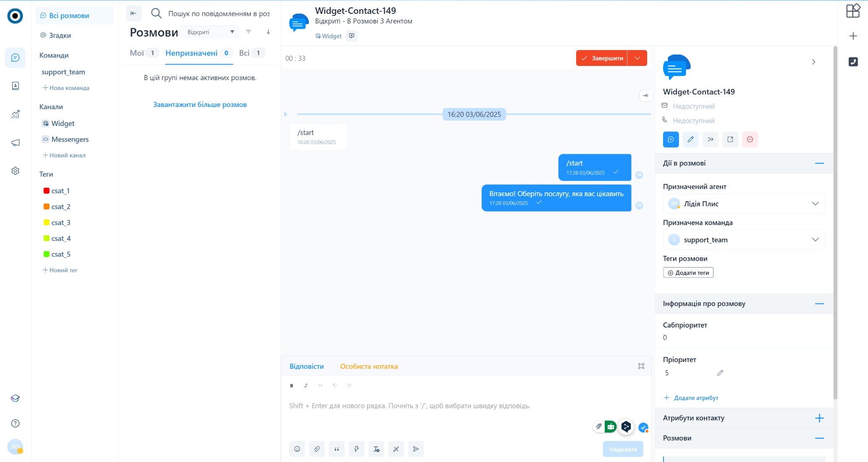Expand the reply editor to fullscreen
Viewport: 868px width, 462px height.
[x=641, y=366]
